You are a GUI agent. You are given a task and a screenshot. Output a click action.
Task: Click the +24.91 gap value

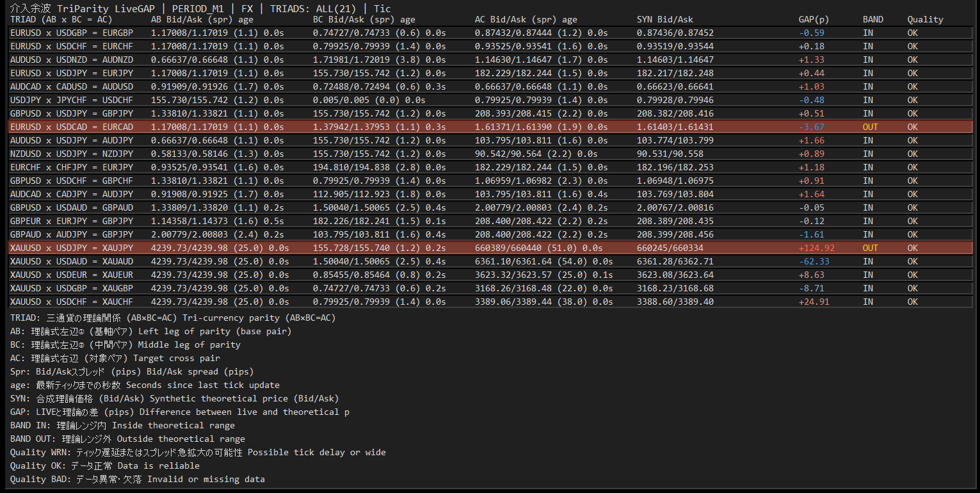pyautogui.click(x=814, y=302)
